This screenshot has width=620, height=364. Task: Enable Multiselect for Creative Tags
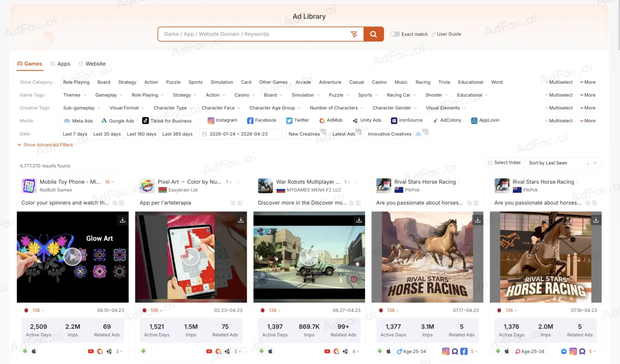[x=559, y=108]
